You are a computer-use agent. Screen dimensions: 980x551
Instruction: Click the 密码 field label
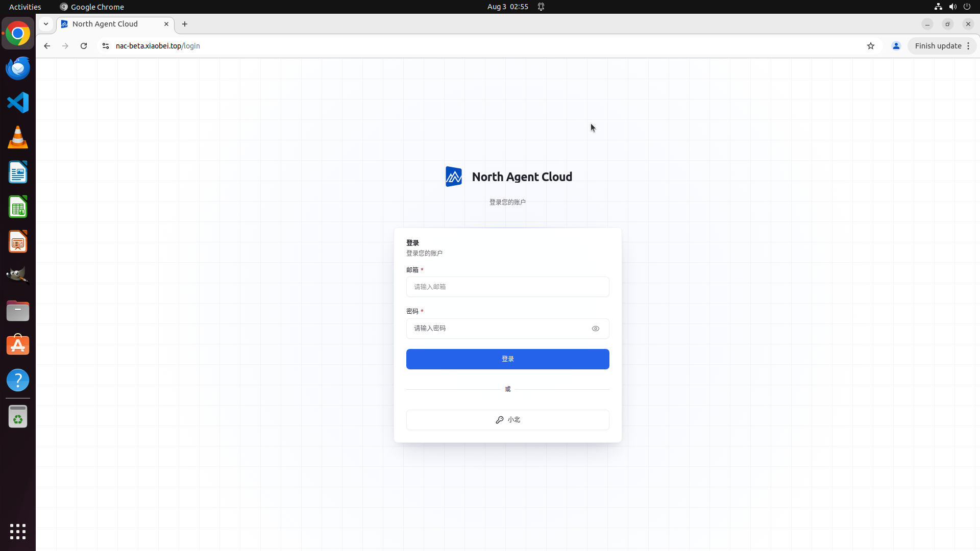[x=412, y=311]
